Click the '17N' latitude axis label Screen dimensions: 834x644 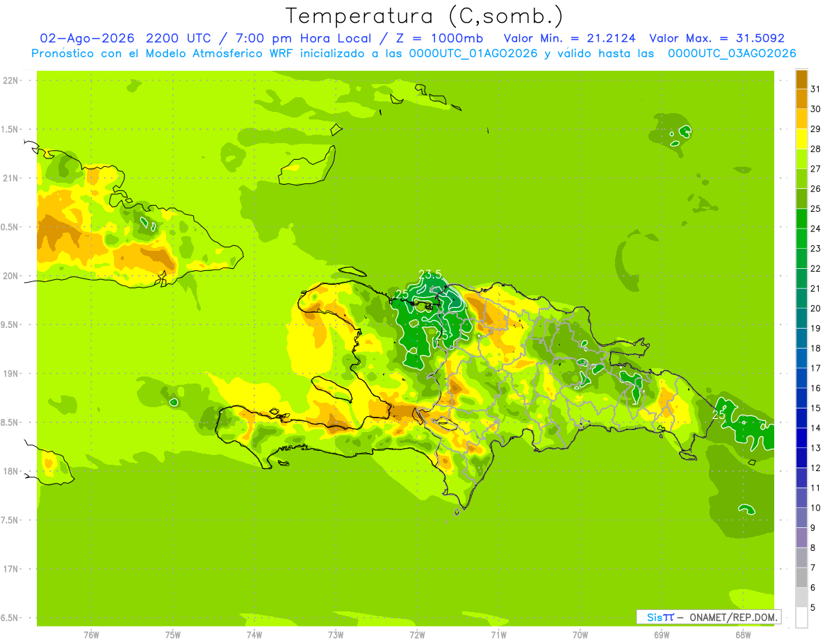coord(10,569)
